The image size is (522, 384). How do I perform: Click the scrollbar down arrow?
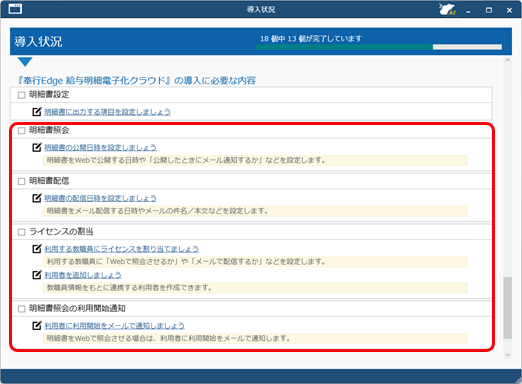pos(508,355)
